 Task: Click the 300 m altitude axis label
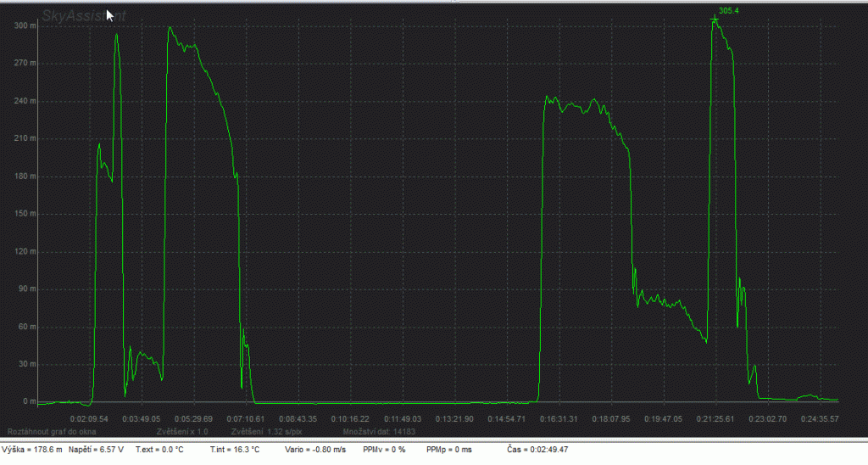coord(25,25)
